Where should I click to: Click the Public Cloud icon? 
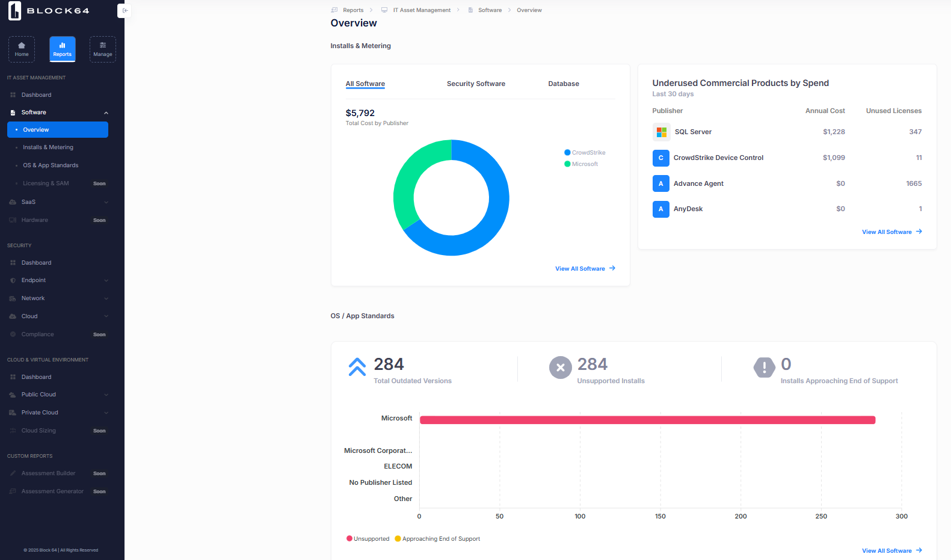click(x=13, y=395)
